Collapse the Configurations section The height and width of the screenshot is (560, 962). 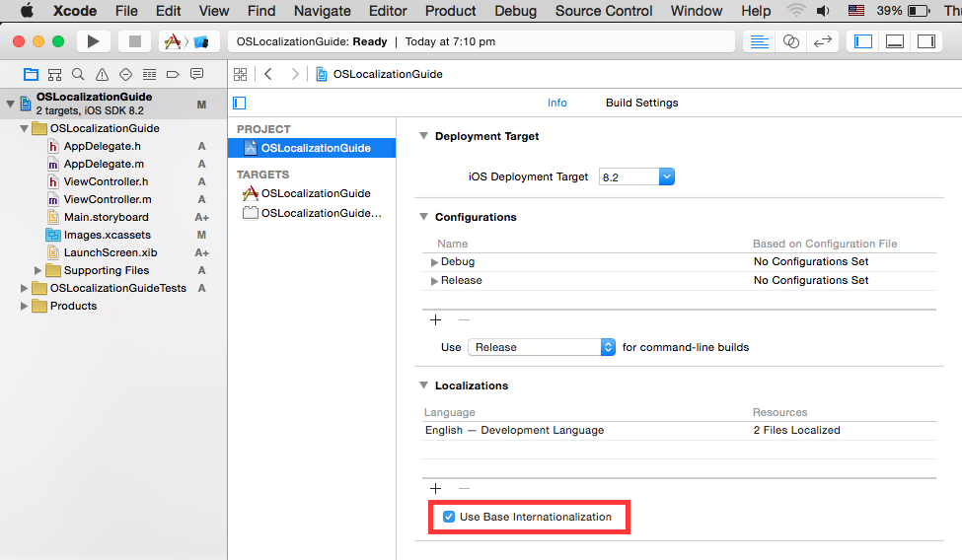point(423,217)
